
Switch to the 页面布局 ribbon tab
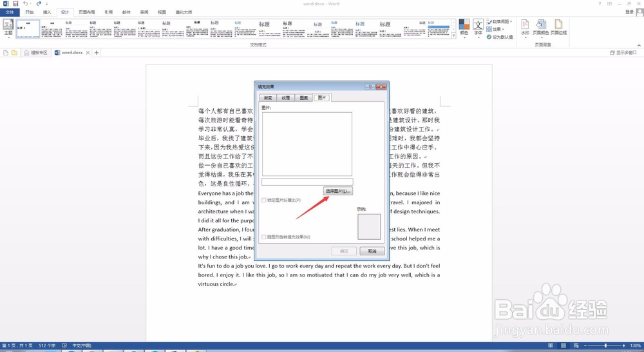(x=87, y=12)
